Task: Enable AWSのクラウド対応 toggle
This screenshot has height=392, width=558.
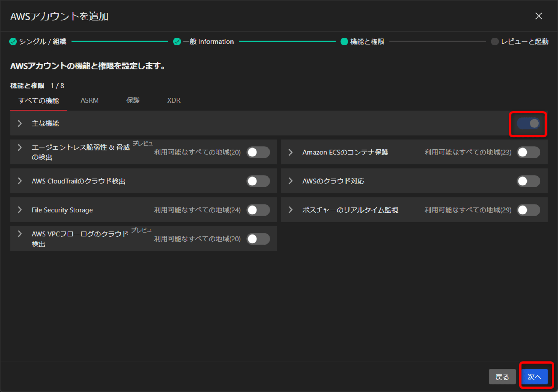Action: 528,181
